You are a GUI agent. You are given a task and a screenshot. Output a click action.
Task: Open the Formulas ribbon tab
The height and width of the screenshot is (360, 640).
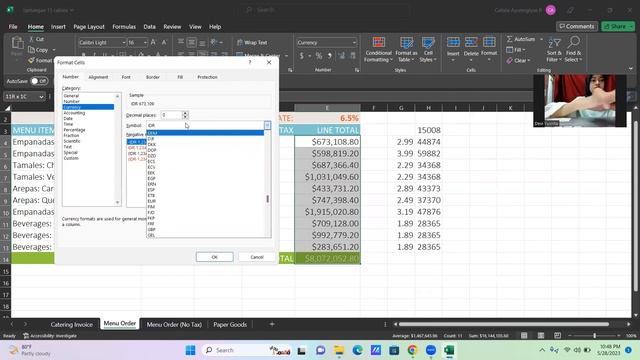coord(124,27)
